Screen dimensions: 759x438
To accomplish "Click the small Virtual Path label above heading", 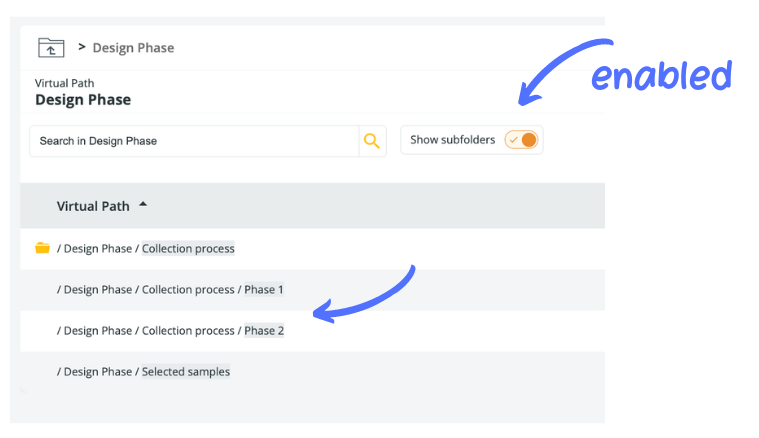I will [65, 83].
